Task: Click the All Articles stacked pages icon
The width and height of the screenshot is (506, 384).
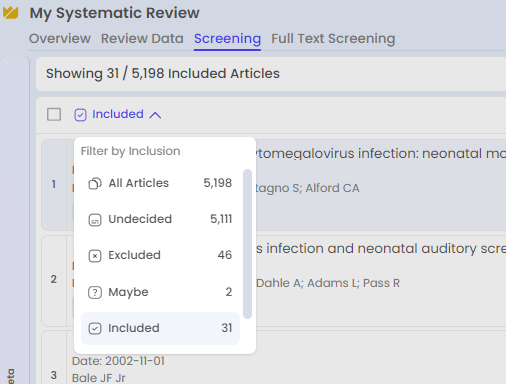Action: 95,183
